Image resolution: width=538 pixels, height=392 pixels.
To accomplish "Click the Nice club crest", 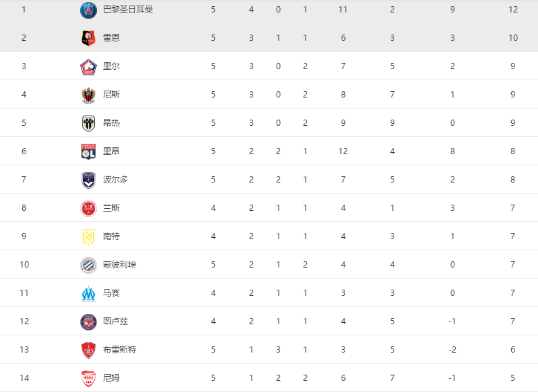I will tap(89, 95).
